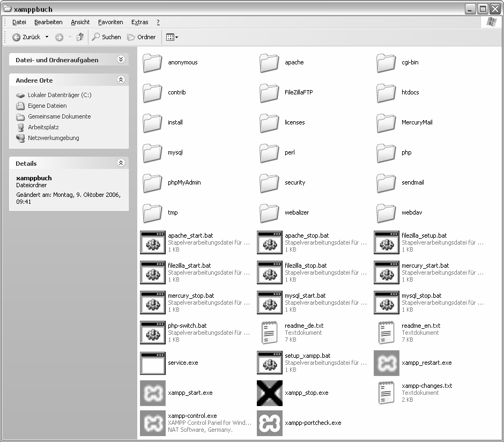
Task: Select the xampp-portcheck.exe icon
Action: click(x=270, y=423)
